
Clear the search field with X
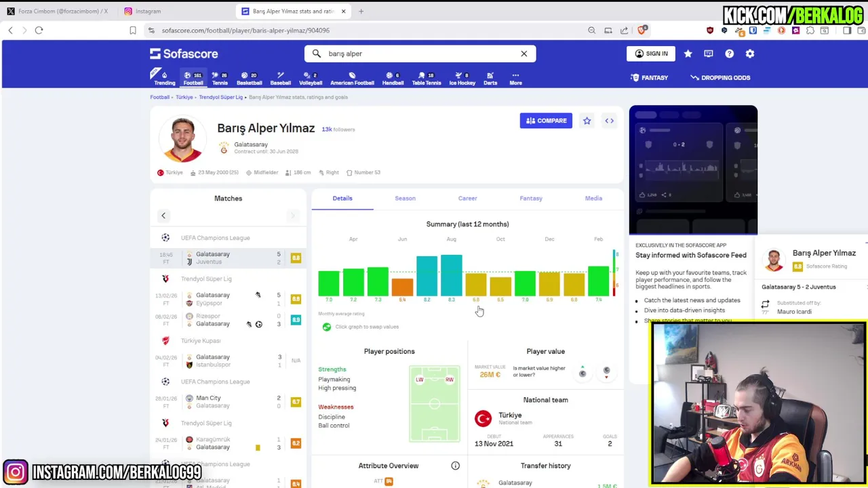[524, 54]
